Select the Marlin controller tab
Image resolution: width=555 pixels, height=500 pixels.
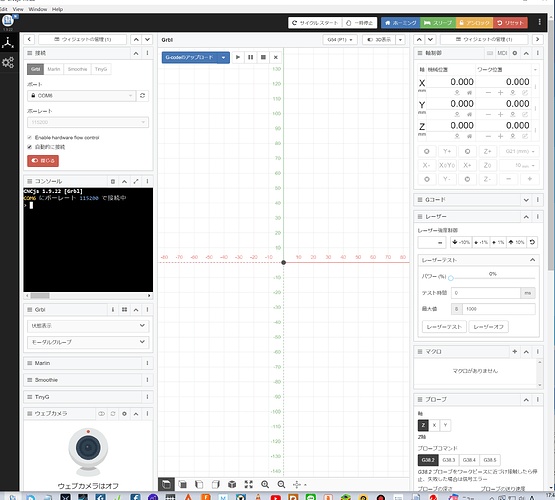click(x=54, y=69)
